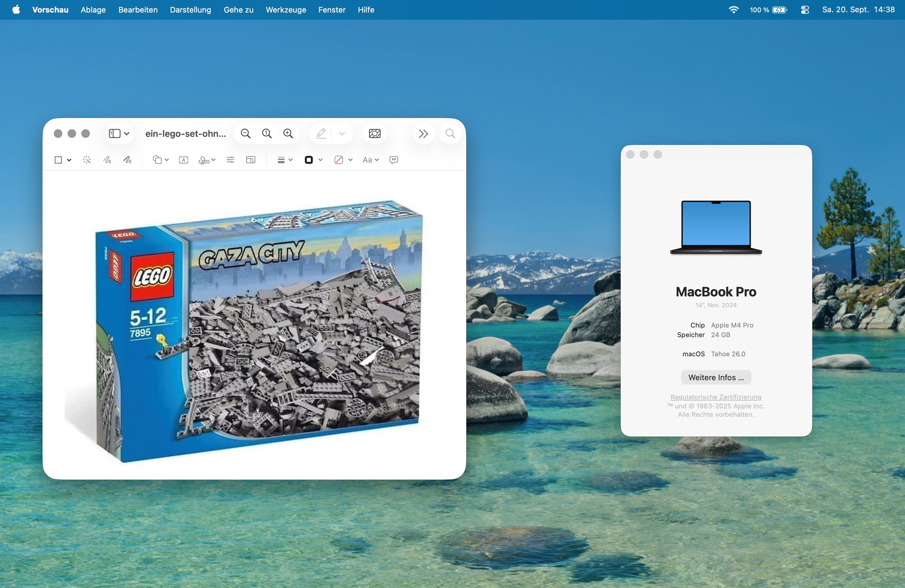Zoom out with the minus magnifier
Viewport: 905px width, 588px height.
(x=246, y=134)
